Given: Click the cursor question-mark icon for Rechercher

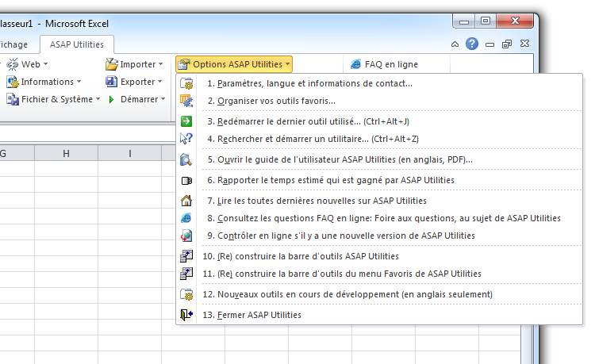Looking at the screenshot, I should click(186, 139).
